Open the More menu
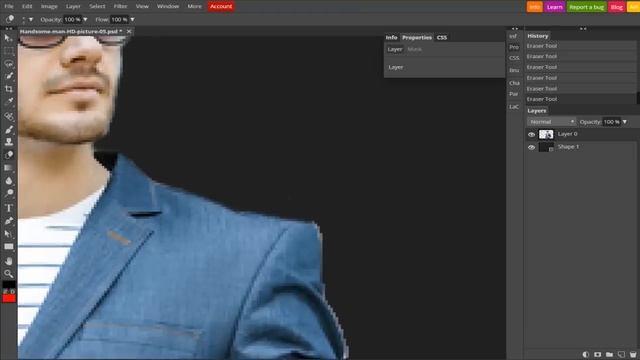This screenshot has width=640, height=360. [x=194, y=6]
